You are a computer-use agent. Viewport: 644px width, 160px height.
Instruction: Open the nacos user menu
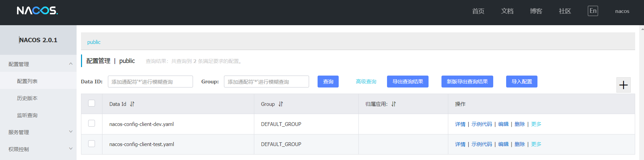pyautogui.click(x=622, y=11)
